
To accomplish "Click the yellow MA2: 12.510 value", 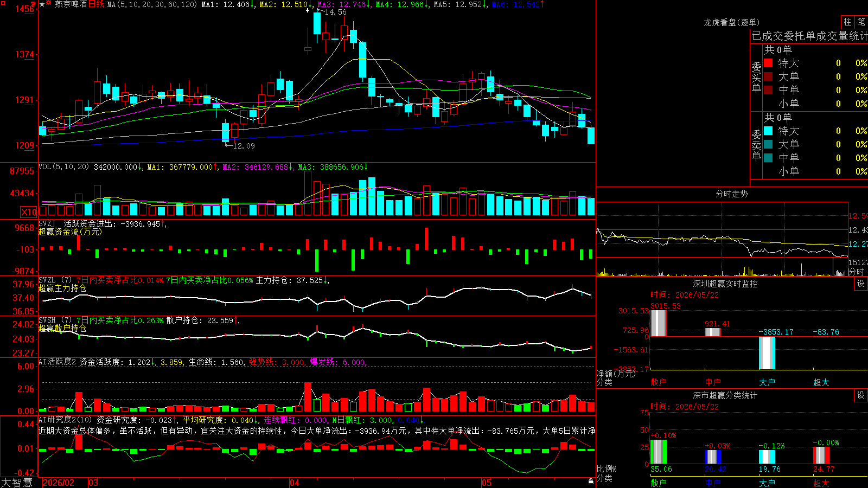I will click(x=283, y=4).
